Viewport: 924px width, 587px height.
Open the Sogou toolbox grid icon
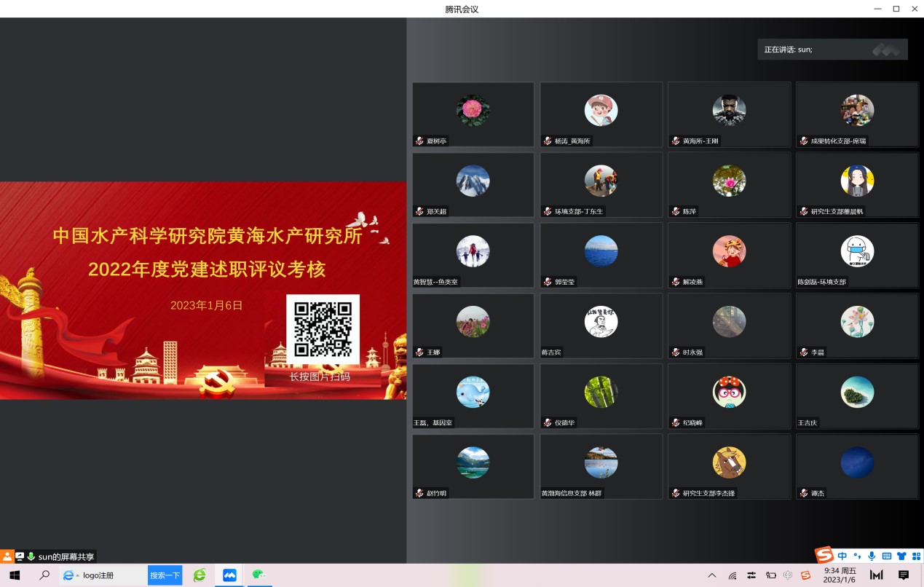tap(916, 556)
